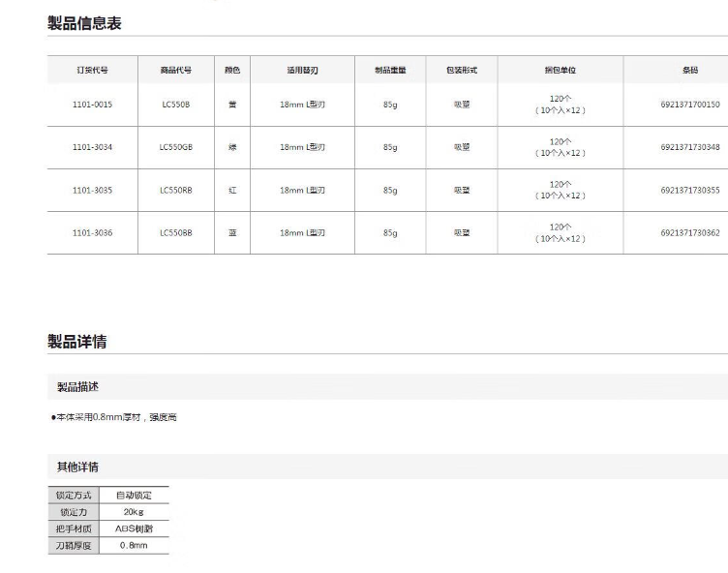
Task: Click the 自动锁定 value cell
Action: pyautogui.click(x=134, y=495)
